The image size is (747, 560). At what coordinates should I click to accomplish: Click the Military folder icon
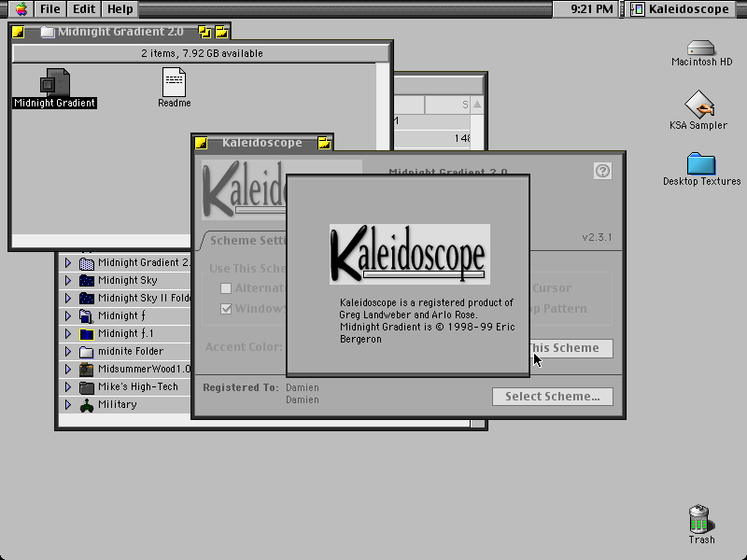(86, 405)
